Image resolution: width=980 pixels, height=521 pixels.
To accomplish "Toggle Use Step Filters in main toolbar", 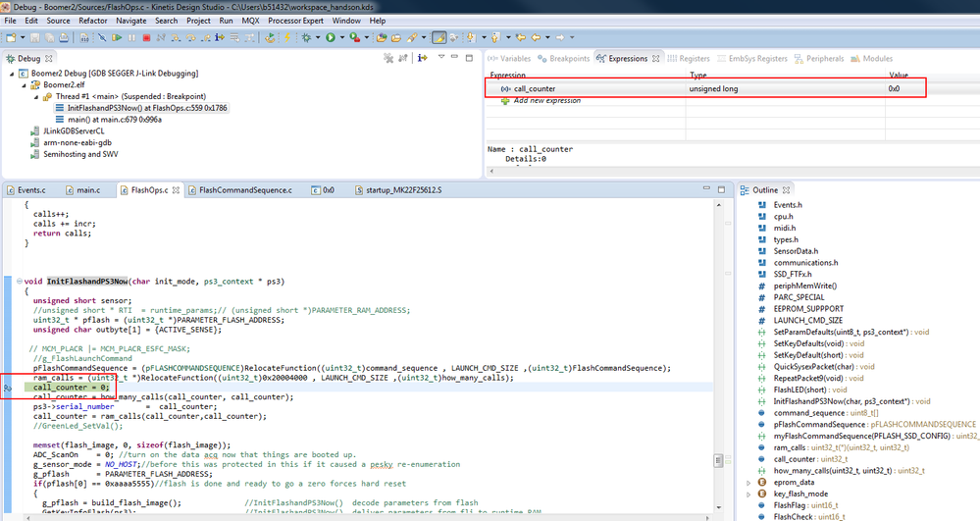I will pyautogui.click(x=249, y=37).
